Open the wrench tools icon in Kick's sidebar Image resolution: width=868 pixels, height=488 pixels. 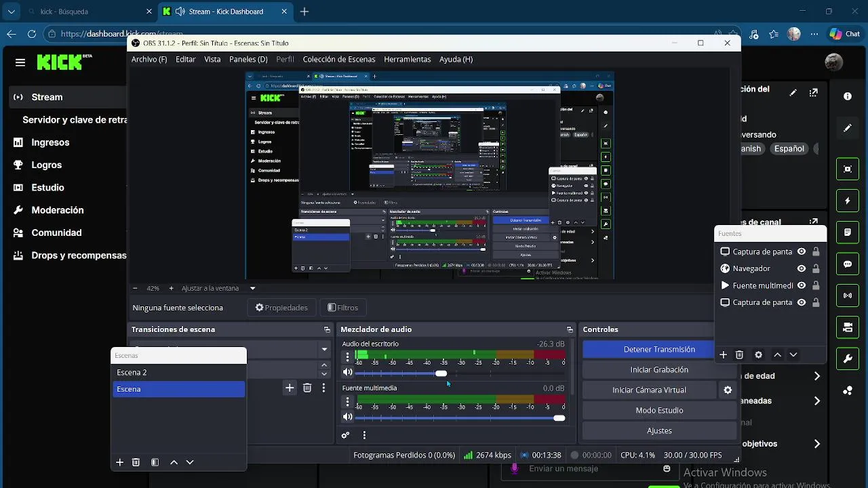coord(848,359)
